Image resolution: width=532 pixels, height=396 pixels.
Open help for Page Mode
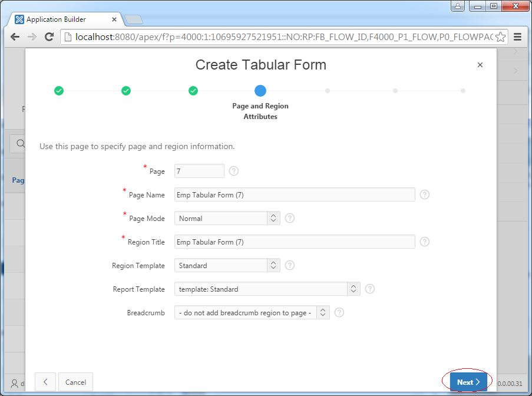pos(289,218)
